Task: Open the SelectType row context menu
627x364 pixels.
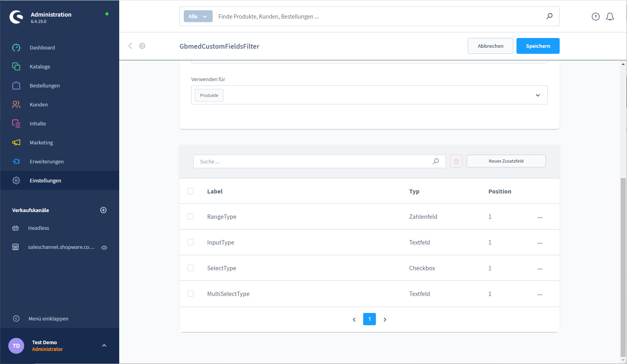Action: 540,269
